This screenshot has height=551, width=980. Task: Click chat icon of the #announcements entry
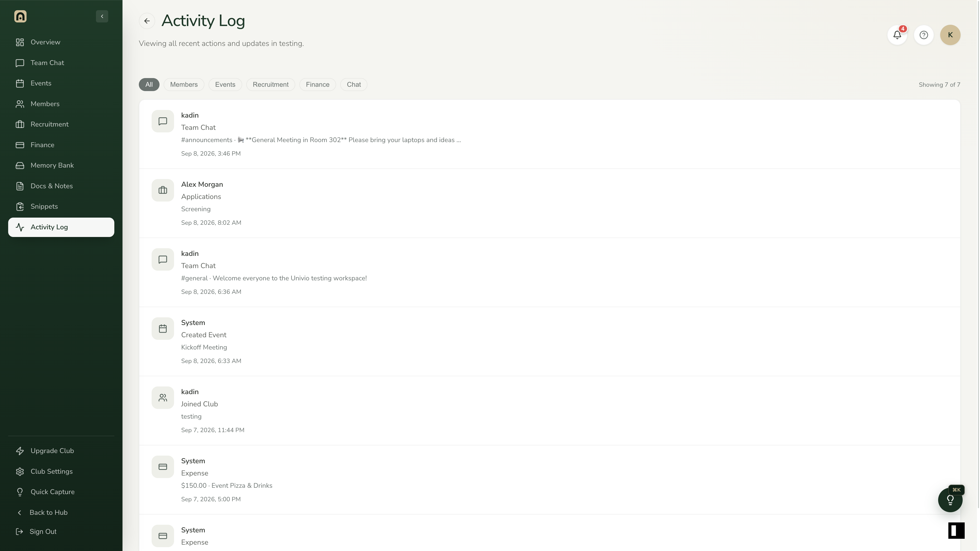click(163, 121)
